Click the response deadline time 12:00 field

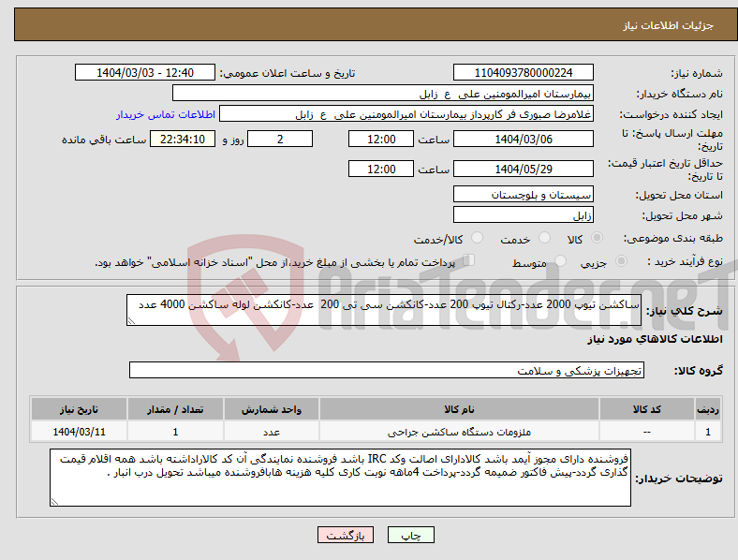[x=381, y=139]
